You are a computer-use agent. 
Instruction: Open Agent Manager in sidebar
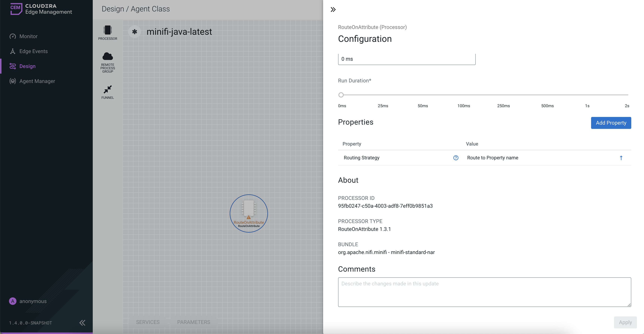click(37, 81)
